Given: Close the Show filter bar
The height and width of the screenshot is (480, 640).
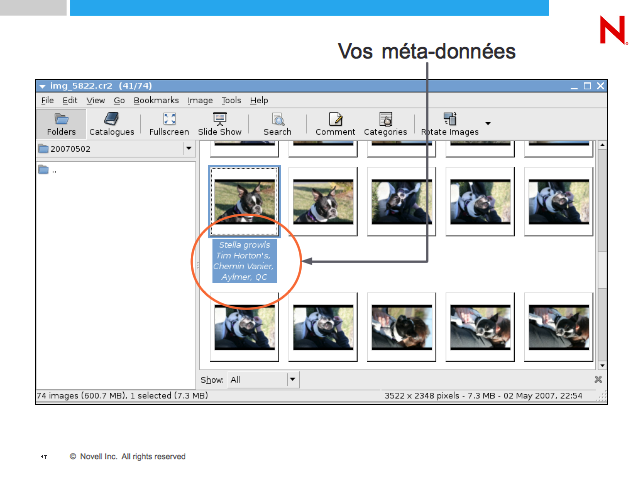Looking at the screenshot, I should (x=598, y=380).
